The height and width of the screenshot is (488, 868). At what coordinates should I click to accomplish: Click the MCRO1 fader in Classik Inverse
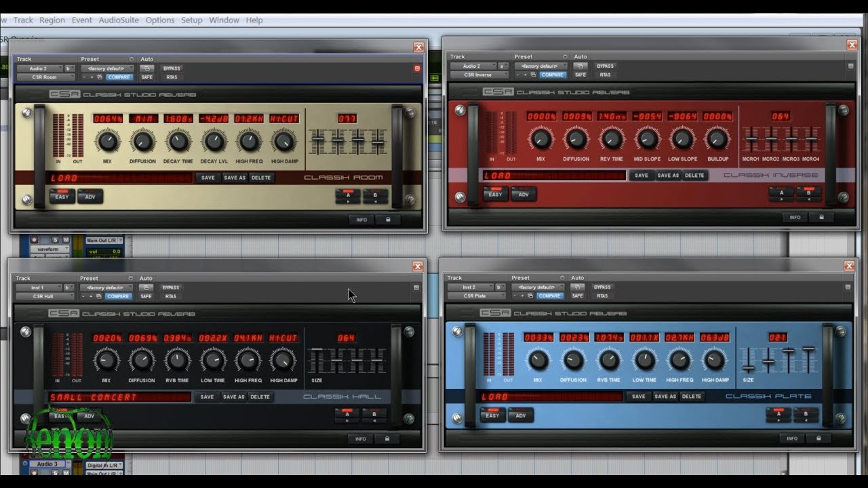751,139
